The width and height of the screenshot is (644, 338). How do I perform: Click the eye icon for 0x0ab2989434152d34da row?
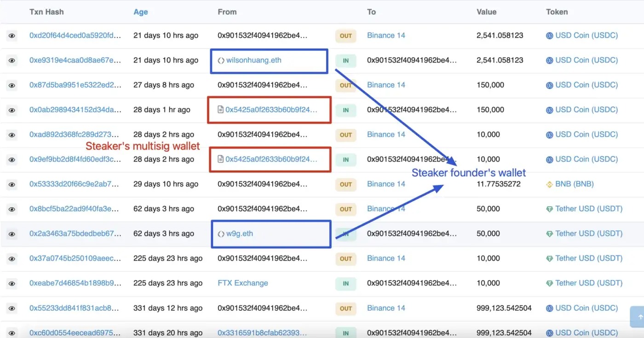(x=12, y=110)
